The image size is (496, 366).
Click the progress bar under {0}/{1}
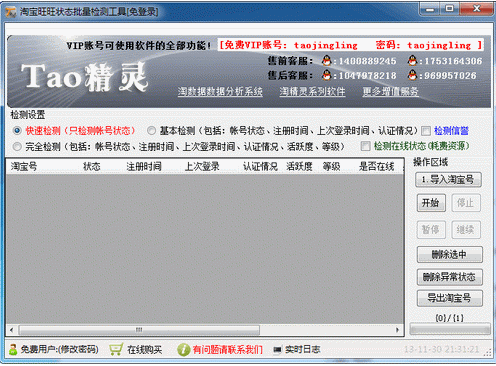[450, 329]
